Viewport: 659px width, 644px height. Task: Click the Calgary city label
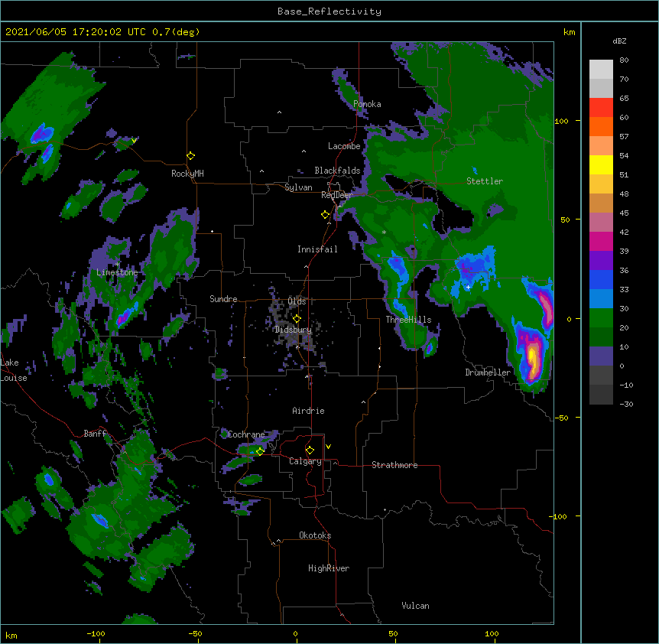[305, 461]
